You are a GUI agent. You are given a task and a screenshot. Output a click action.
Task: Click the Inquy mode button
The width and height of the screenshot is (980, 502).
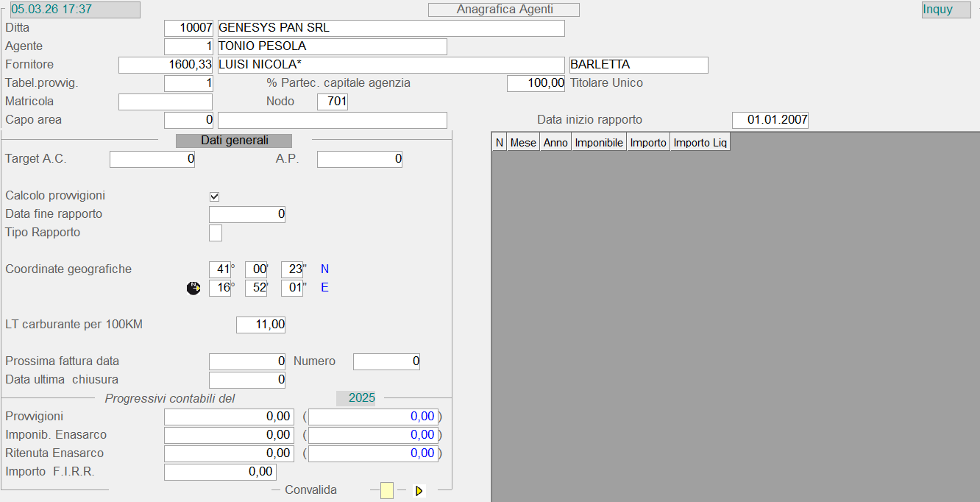pyautogui.click(x=945, y=10)
